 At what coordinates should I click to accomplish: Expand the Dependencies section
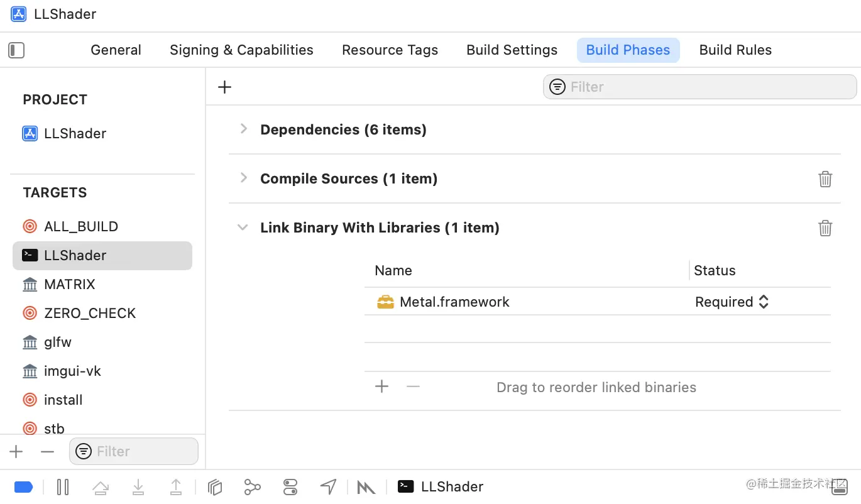(244, 129)
